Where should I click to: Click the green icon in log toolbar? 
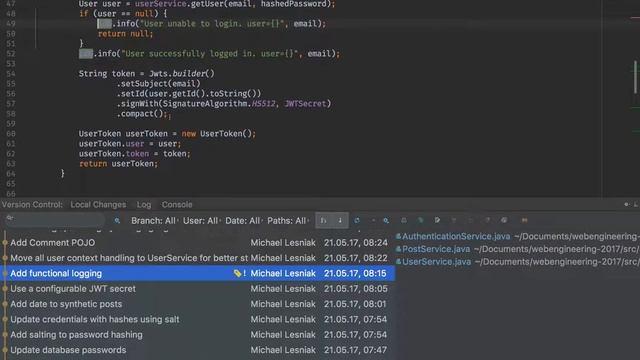(x=420, y=220)
